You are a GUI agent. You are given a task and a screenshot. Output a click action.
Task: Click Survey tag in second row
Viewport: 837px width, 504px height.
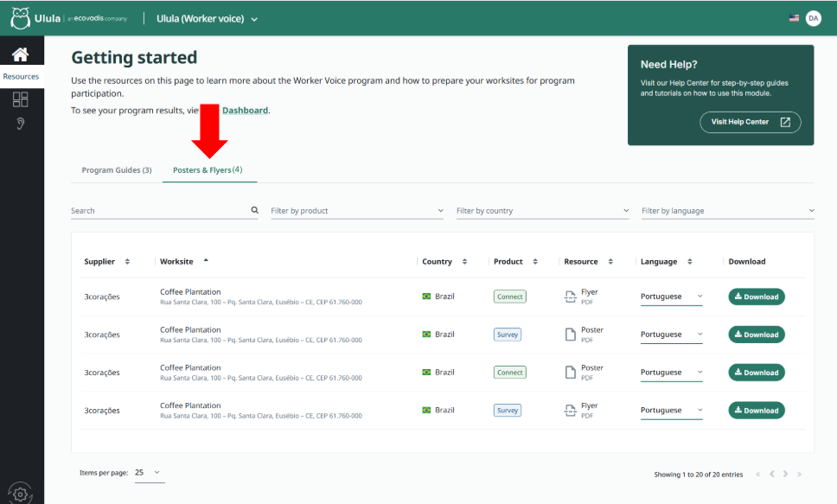(x=507, y=335)
